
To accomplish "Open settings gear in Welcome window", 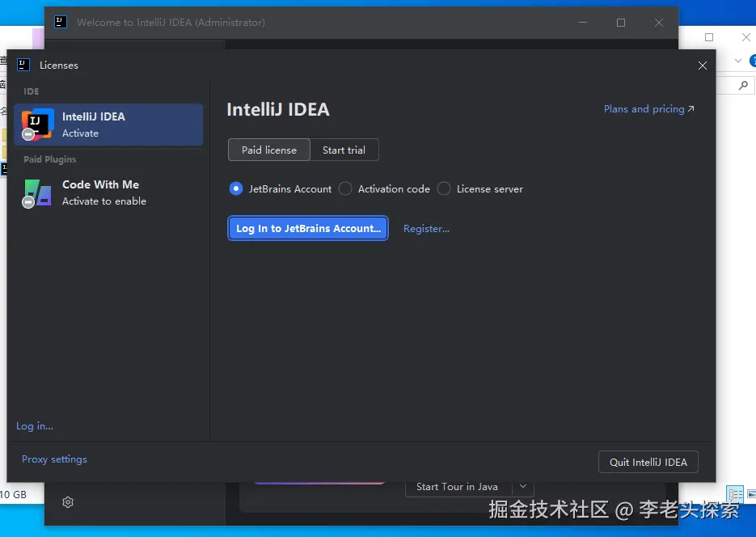I will click(x=68, y=501).
